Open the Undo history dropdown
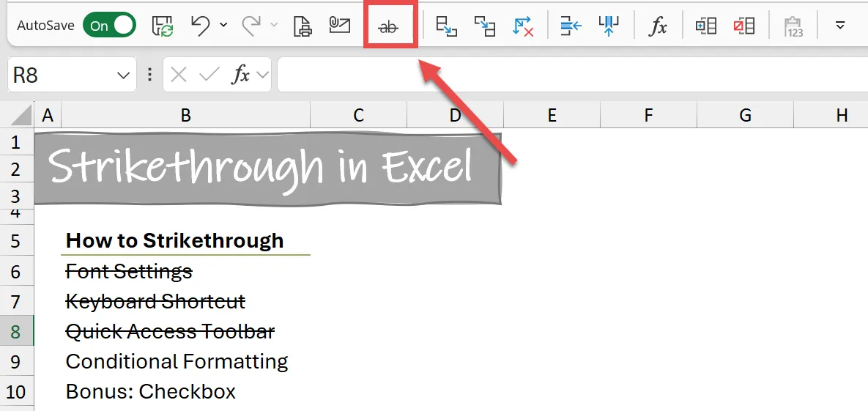This screenshot has height=411, width=868. (x=223, y=26)
